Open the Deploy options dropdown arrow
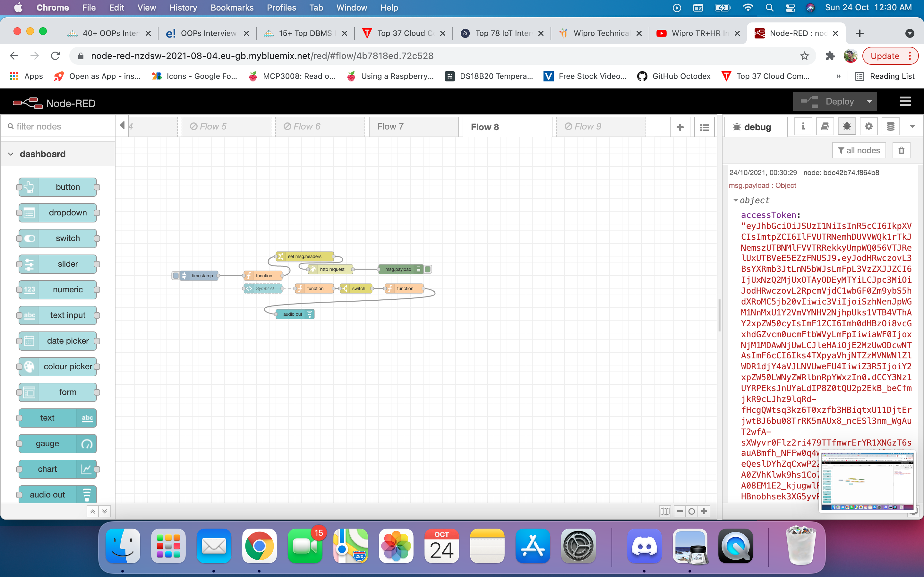Screen dimensions: 924x577 tap(869, 102)
